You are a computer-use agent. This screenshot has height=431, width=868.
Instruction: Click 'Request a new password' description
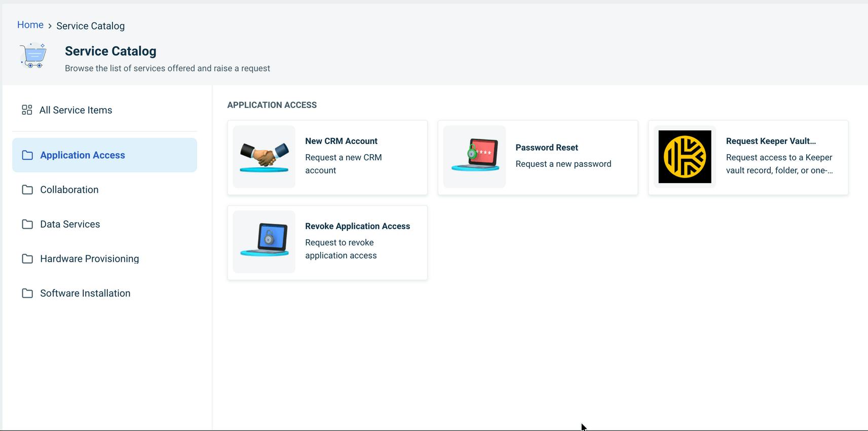[563, 164]
